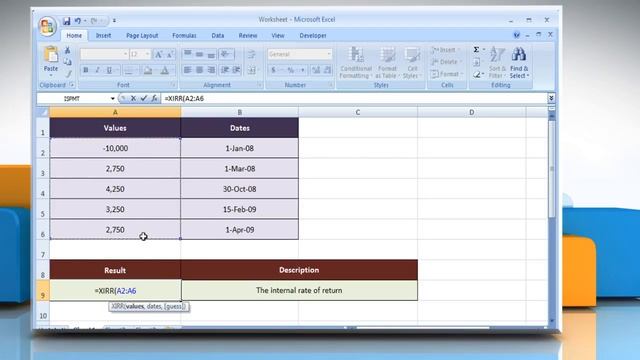This screenshot has height=360, width=640.
Task: Click the Fill down icon in Editing
Action: [x=476, y=62]
